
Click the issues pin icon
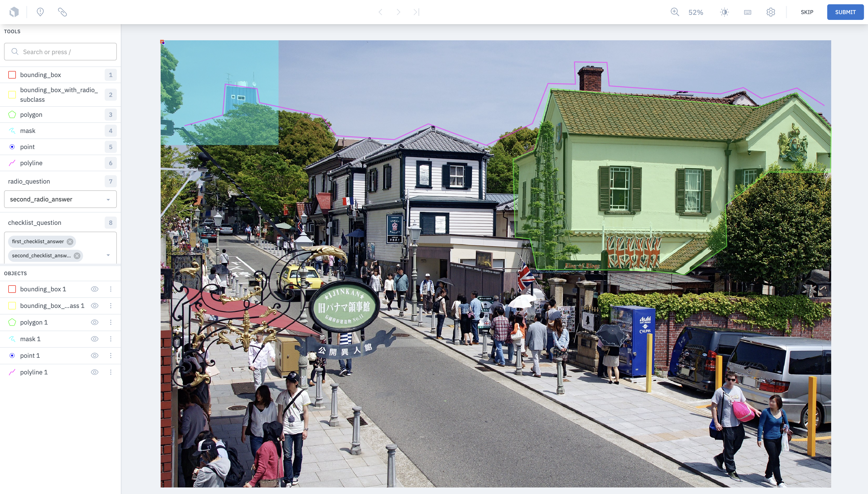pyautogui.click(x=40, y=12)
